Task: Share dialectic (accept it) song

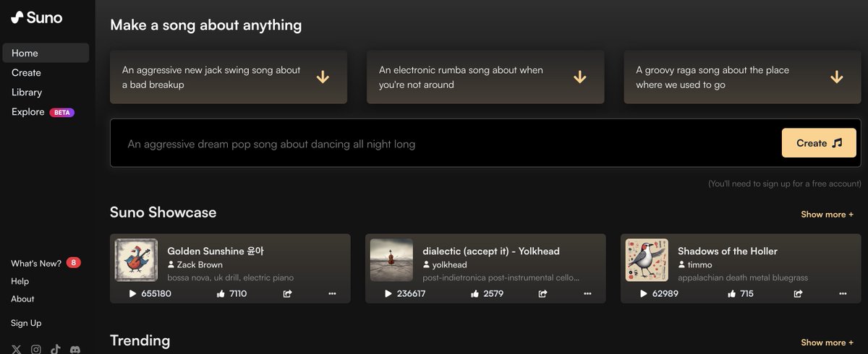Action: point(542,294)
